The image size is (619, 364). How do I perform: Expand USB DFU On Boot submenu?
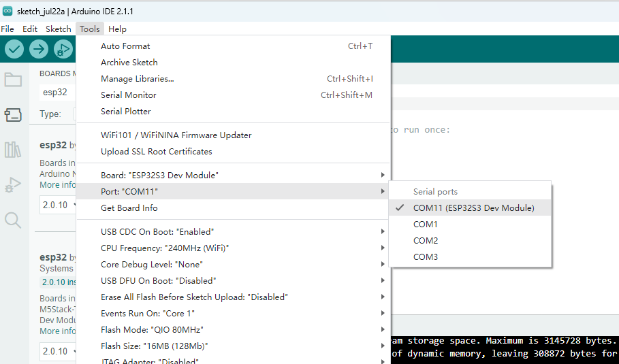pos(234,280)
